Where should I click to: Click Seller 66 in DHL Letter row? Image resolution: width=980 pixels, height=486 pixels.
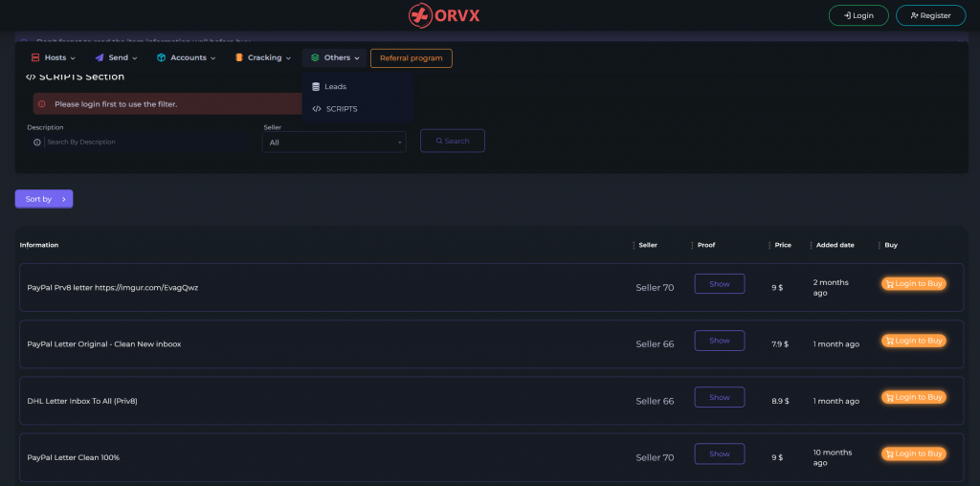point(655,401)
